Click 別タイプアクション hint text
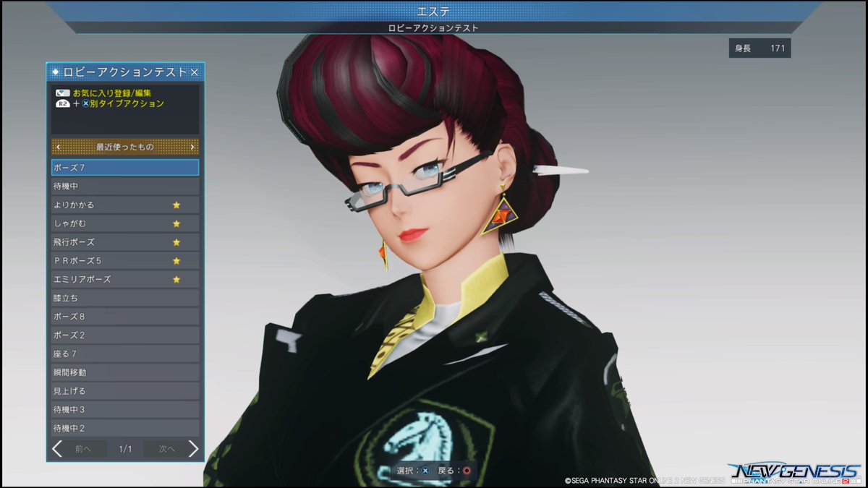This screenshot has height=488, width=868. click(127, 104)
